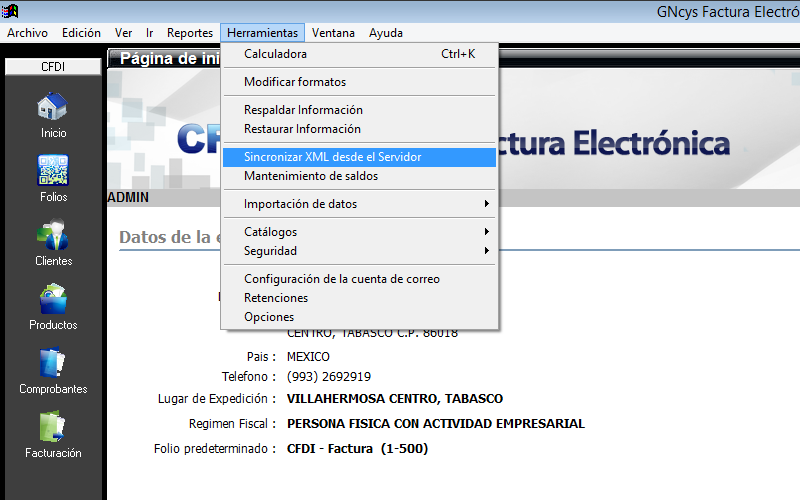Expand the Catálogos submenu

359,232
